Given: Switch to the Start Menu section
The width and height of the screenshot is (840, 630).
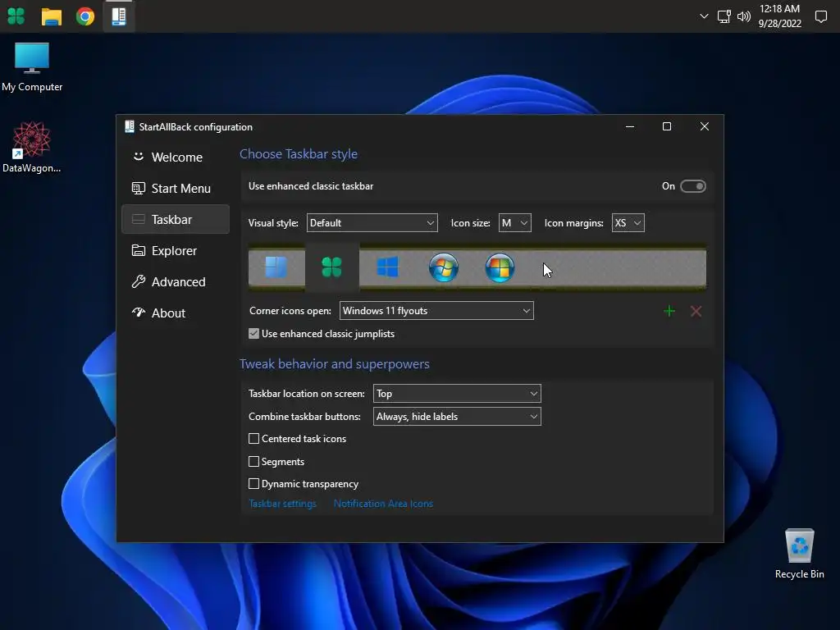Looking at the screenshot, I should 176,188.
